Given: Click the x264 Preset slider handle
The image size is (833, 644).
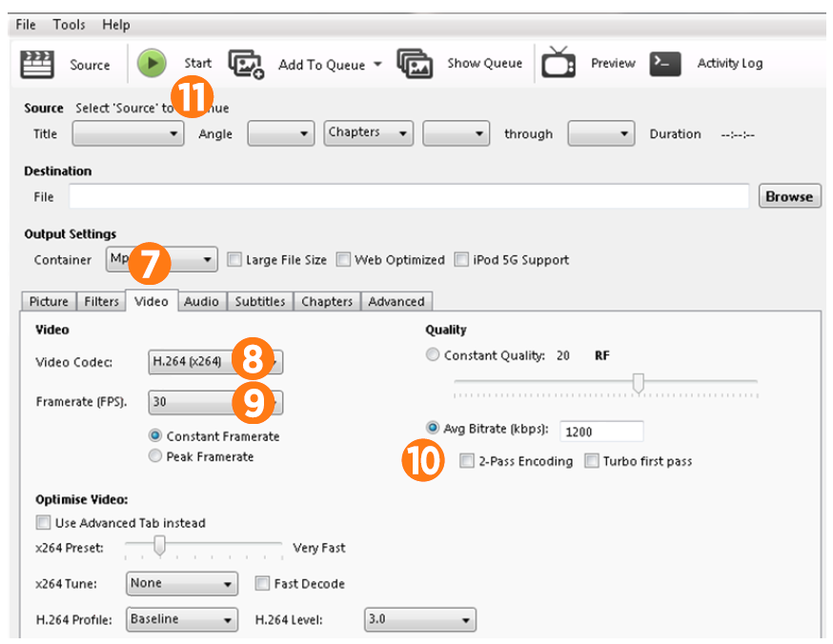Looking at the screenshot, I should pyautogui.click(x=160, y=547).
